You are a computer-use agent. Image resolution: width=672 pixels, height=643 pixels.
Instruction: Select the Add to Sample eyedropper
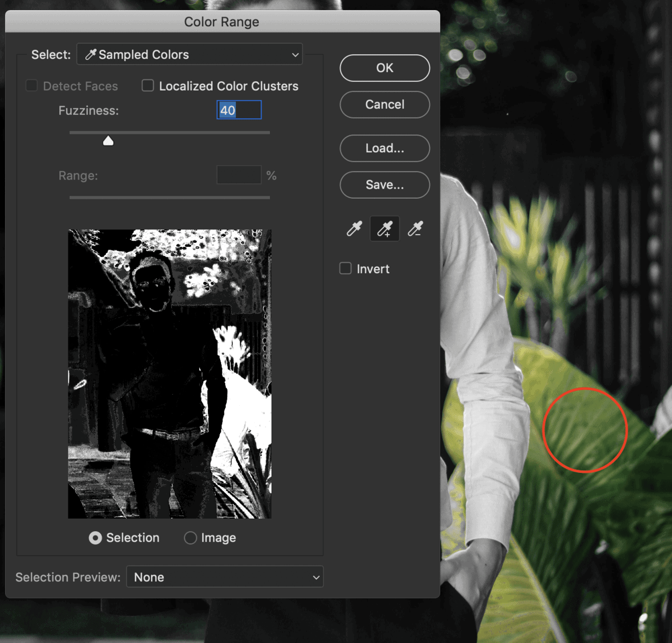pyautogui.click(x=385, y=228)
